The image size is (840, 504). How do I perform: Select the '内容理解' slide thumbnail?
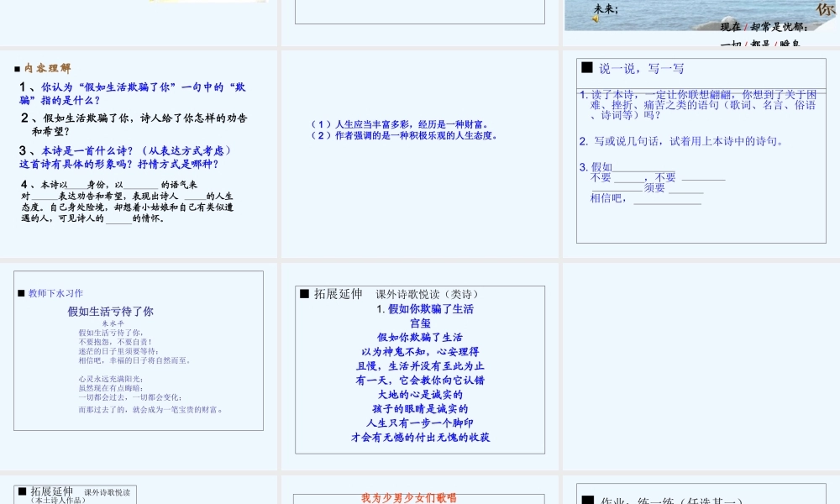point(139,155)
